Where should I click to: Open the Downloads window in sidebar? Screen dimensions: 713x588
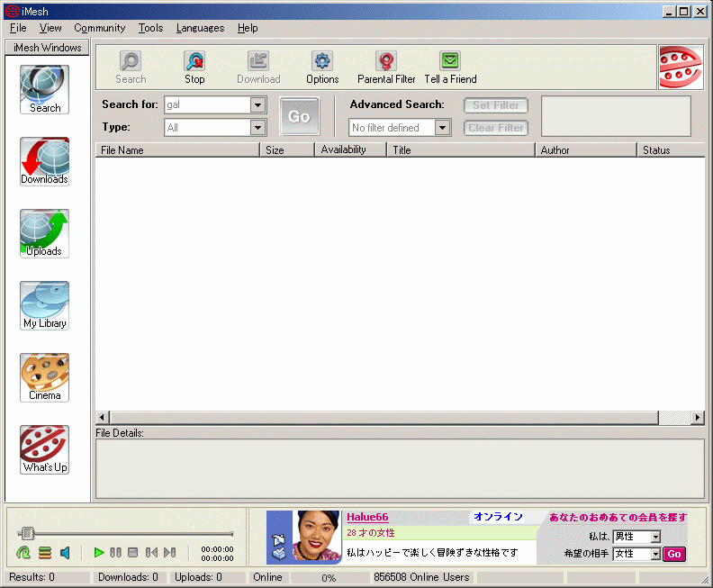[x=44, y=162]
